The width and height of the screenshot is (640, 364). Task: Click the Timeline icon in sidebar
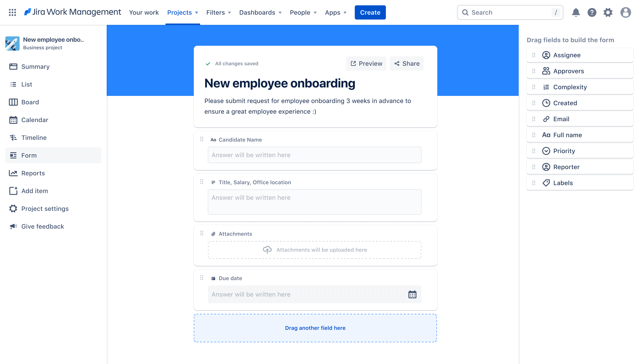(x=14, y=137)
